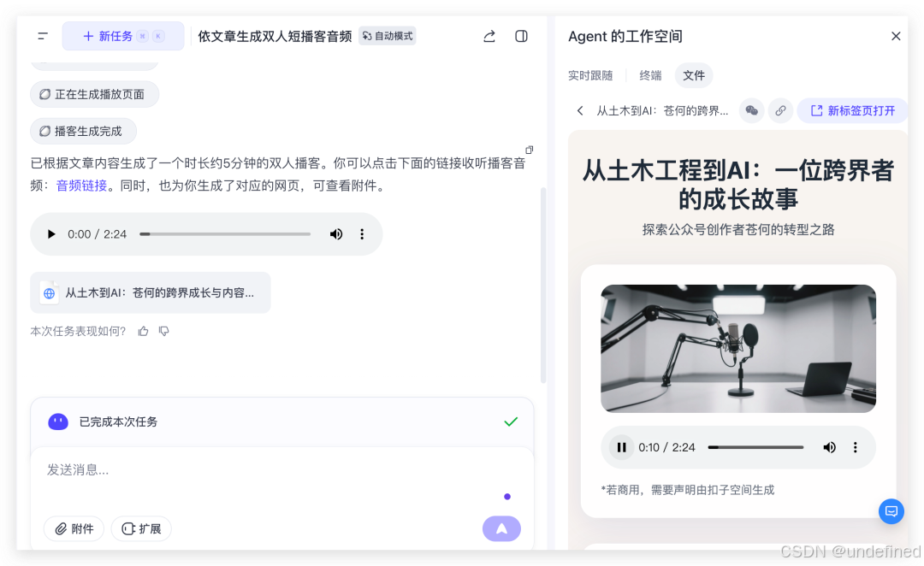Switch to the 终端 tab
Screen dimensions: 924x566
[x=650, y=75]
